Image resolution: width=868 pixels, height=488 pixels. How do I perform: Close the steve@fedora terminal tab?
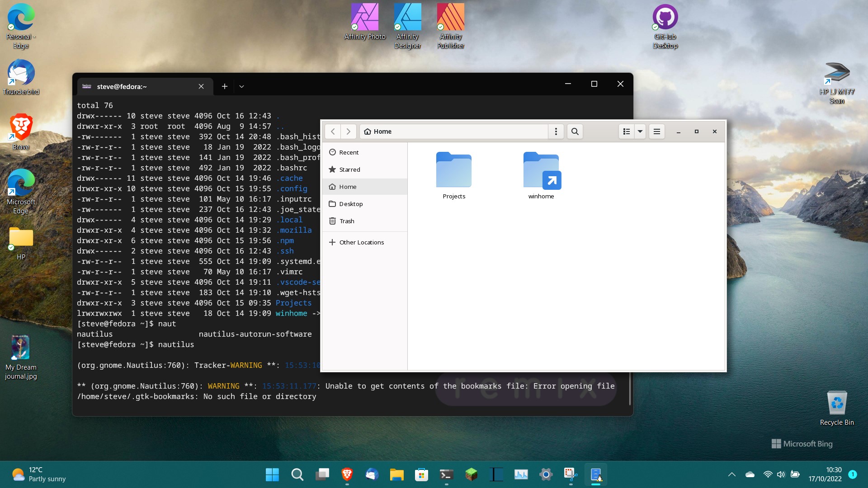click(x=201, y=86)
